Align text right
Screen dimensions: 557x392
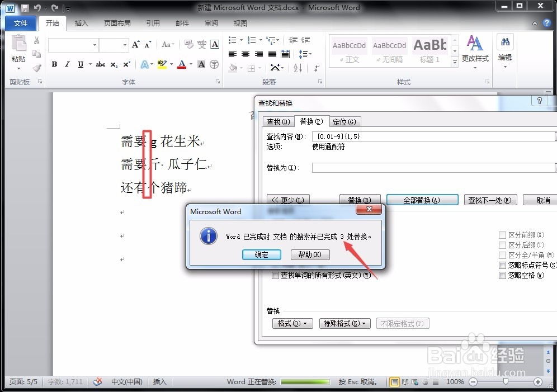pyautogui.click(x=259, y=54)
